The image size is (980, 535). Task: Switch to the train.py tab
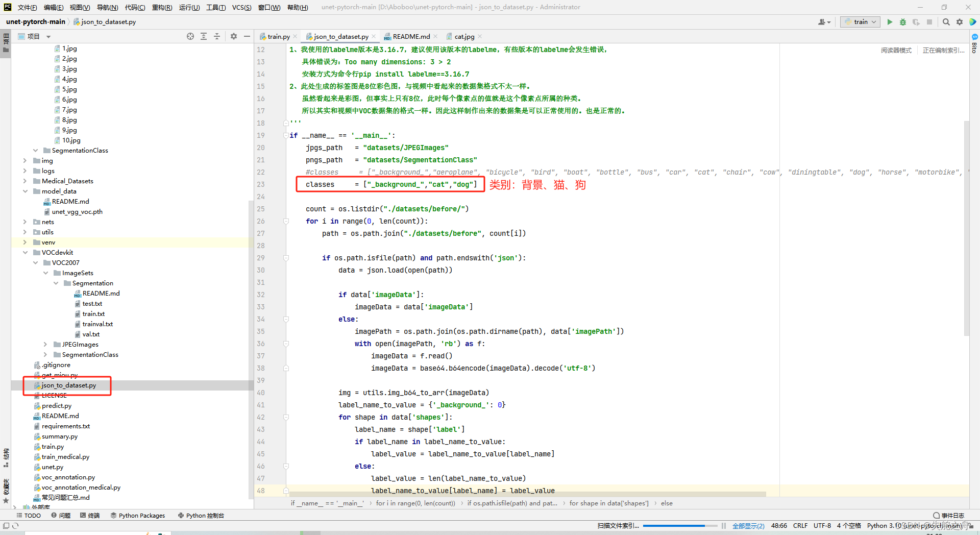[x=279, y=36]
